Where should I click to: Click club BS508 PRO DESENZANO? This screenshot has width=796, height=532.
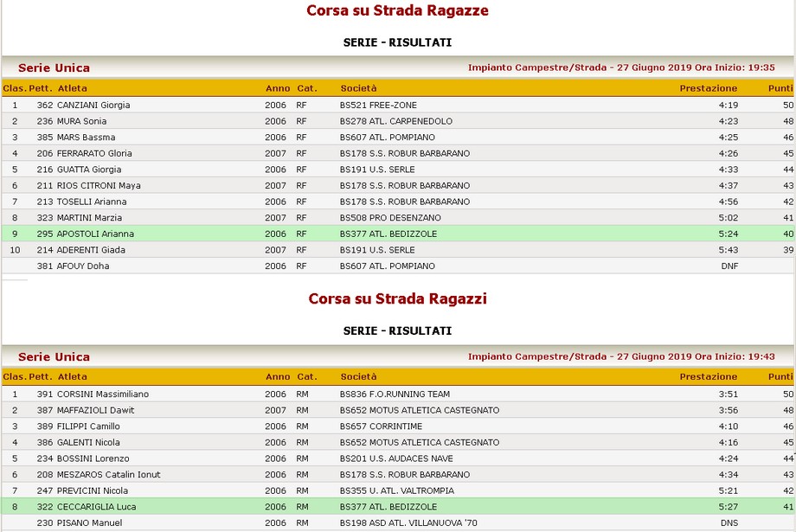(390, 218)
